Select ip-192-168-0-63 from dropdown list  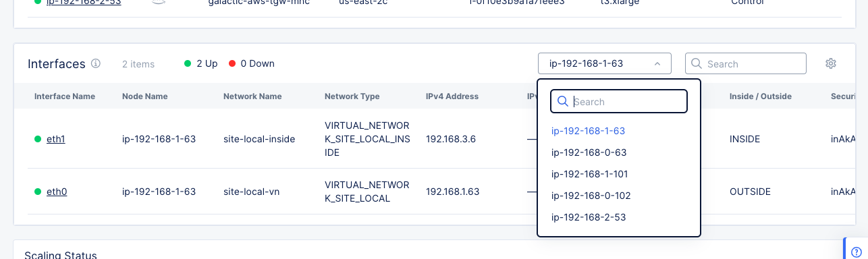pyautogui.click(x=589, y=152)
